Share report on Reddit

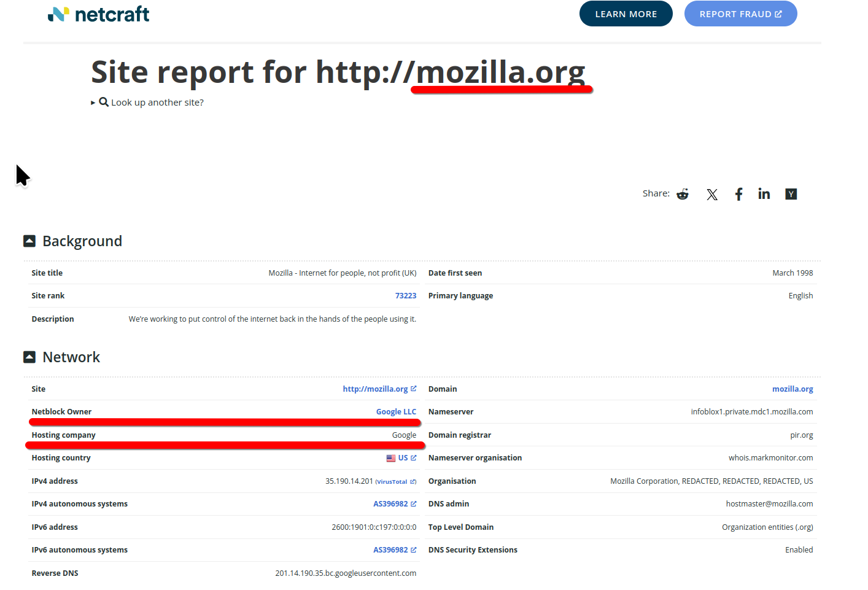[x=683, y=194]
